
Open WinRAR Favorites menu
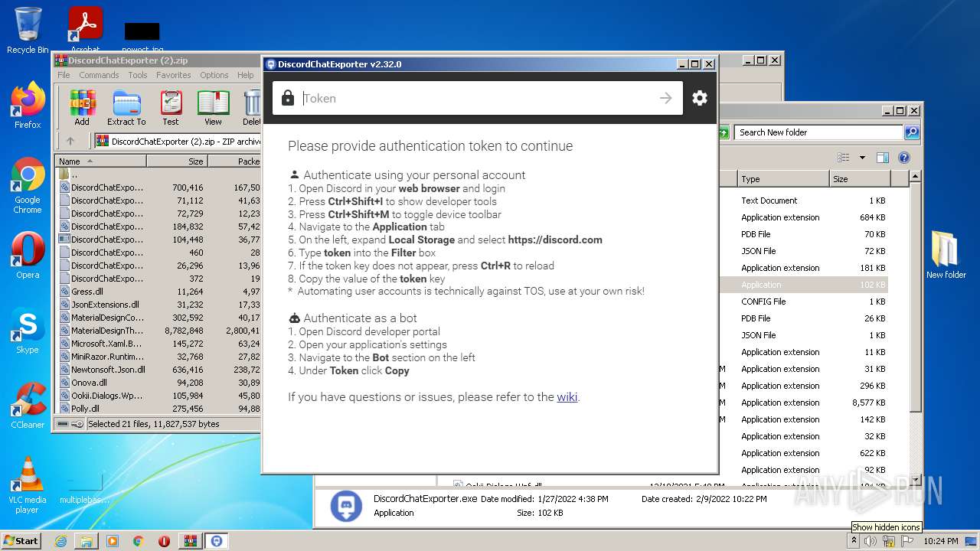[x=174, y=75]
